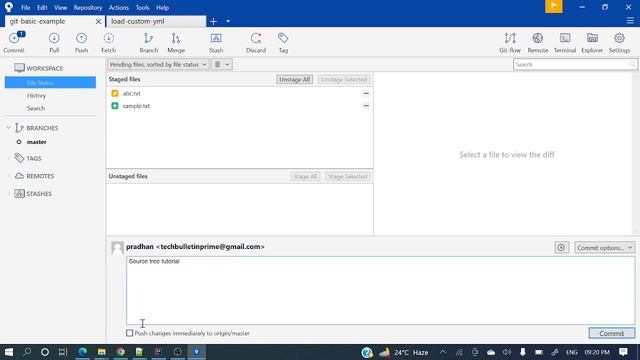Image resolution: width=640 pixels, height=360 pixels.
Task: Select the master branch
Action: click(x=36, y=142)
